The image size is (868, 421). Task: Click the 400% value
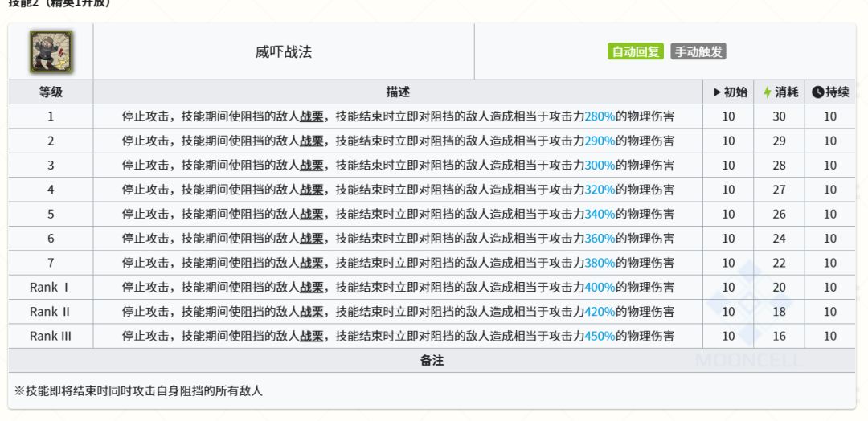click(600, 287)
